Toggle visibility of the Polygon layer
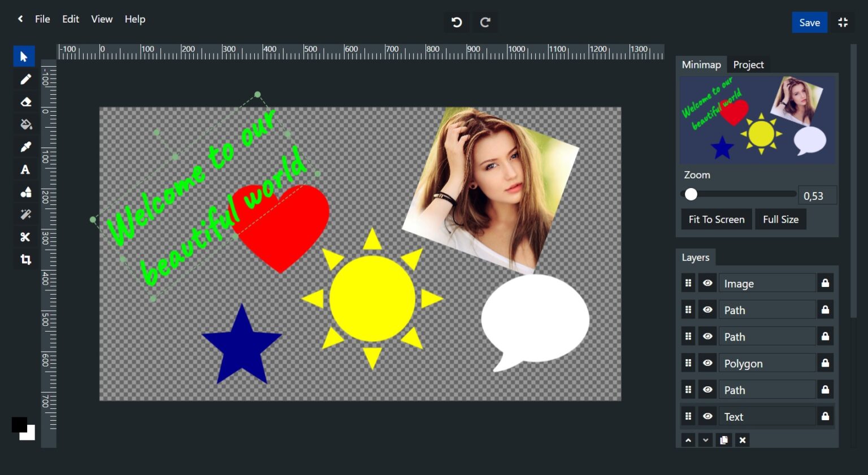The width and height of the screenshot is (868, 475). pos(707,363)
